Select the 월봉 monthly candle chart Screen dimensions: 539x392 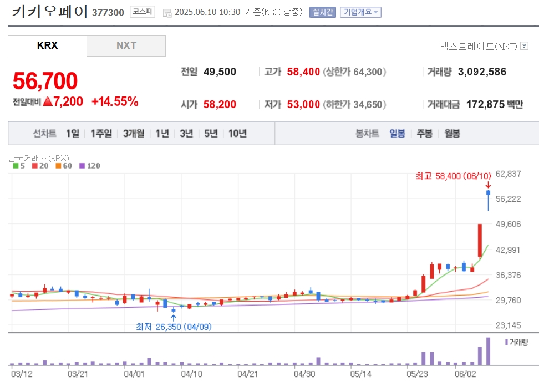point(452,133)
